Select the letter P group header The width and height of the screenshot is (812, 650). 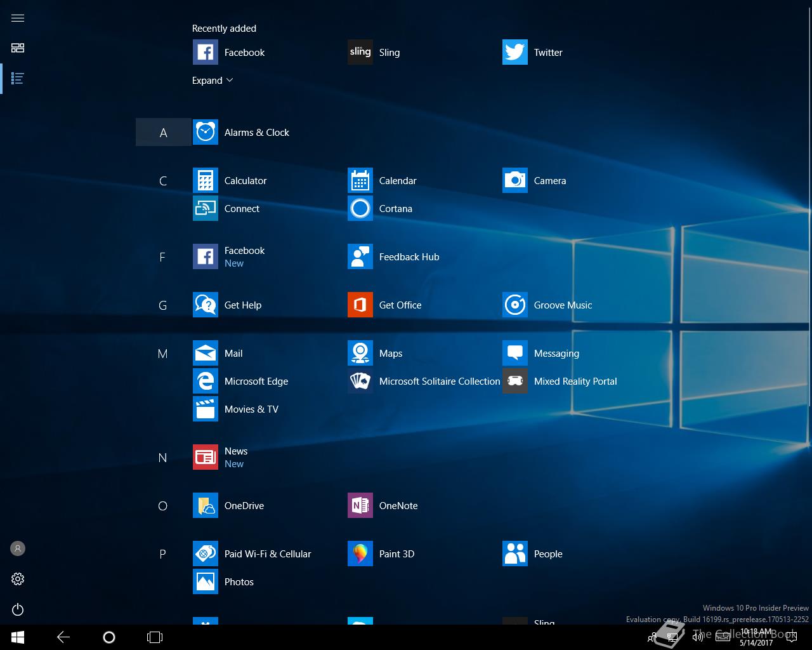[163, 554]
